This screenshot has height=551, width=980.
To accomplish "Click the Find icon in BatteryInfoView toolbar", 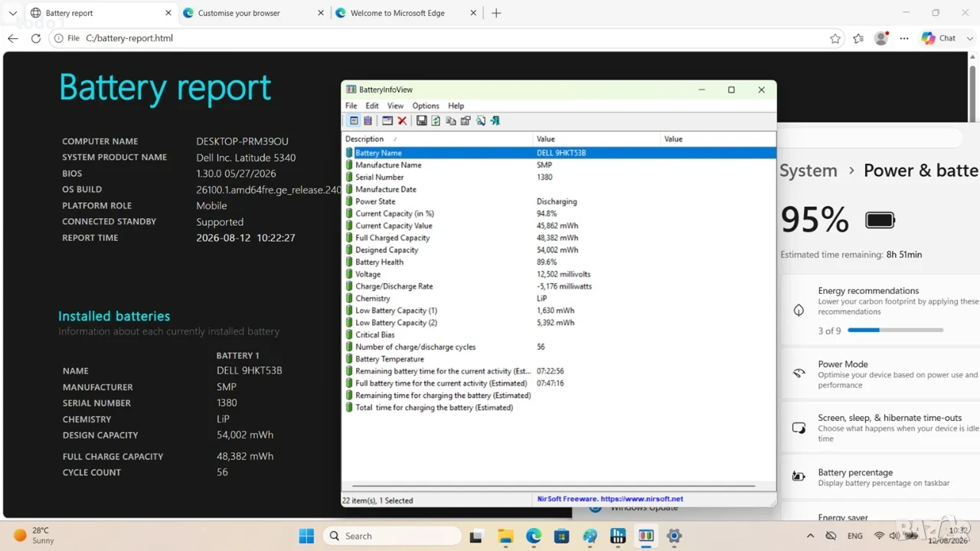I will click(x=481, y=121).
